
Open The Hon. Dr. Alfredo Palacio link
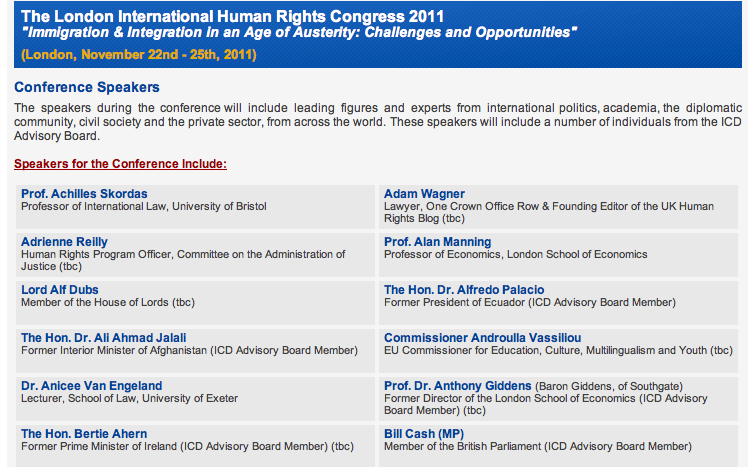(464, 290)
